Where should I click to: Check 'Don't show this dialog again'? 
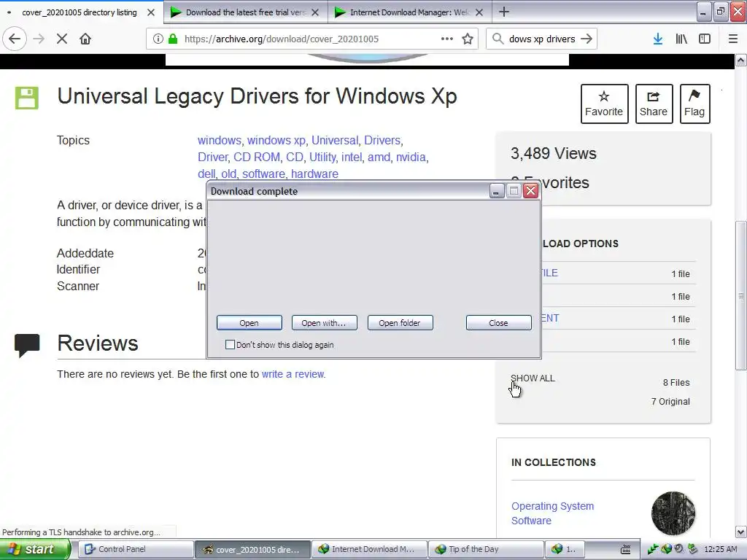[x=230, y=345]
